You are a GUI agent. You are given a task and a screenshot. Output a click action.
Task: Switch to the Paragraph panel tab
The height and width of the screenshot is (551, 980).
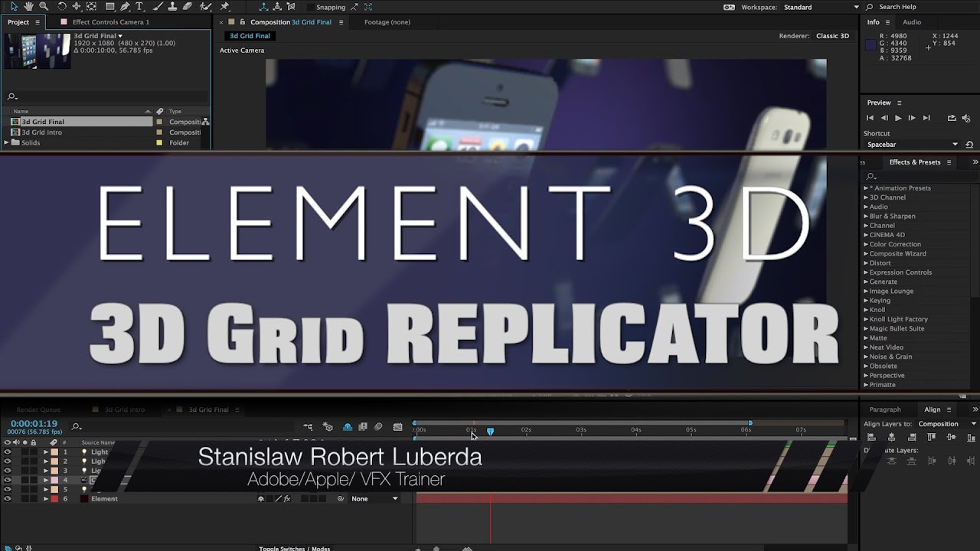pyautogui.click(x=885, y=409)
